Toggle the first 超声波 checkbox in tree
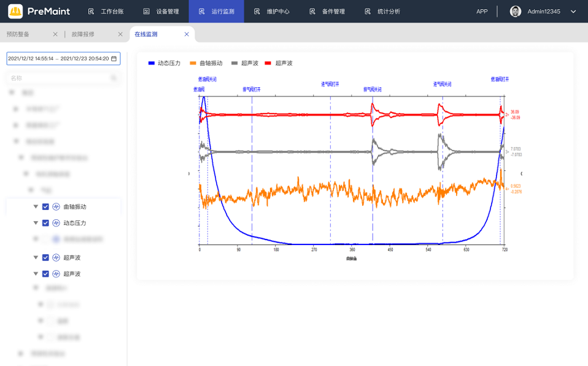Viewport: 588px width, 366px height. tap(45, 258)
